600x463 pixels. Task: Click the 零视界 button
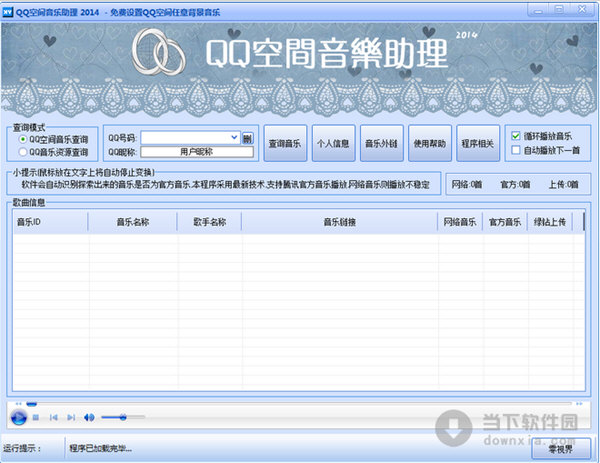coord(561,449)
